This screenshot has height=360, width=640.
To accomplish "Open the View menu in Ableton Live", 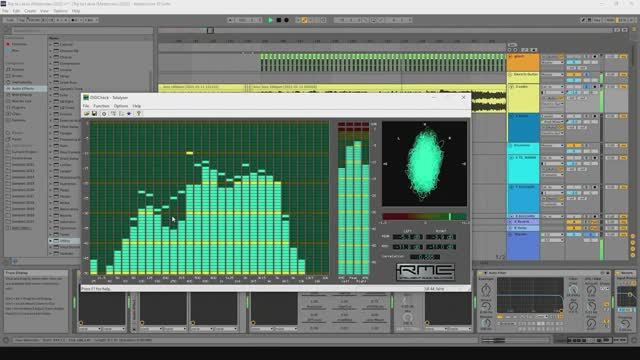I will pyautogui.click(x=44, y=11).
